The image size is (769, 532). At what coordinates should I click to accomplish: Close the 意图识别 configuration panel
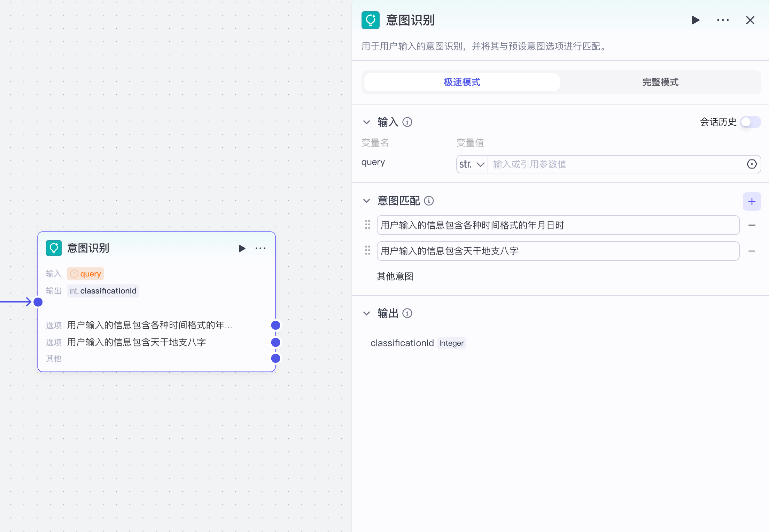pos(750,20)
